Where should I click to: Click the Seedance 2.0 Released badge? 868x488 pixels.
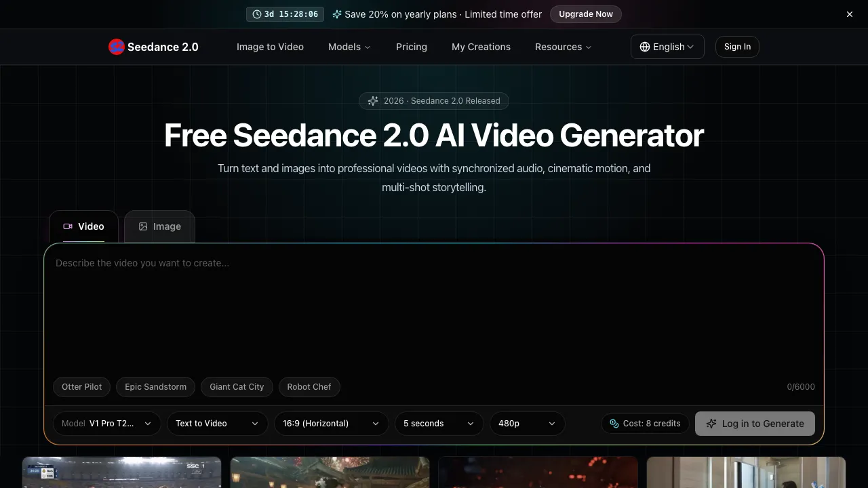point(434,101)
